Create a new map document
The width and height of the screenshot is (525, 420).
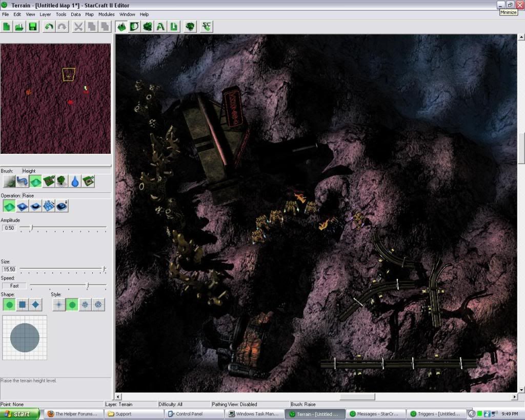tap(6, 27)
